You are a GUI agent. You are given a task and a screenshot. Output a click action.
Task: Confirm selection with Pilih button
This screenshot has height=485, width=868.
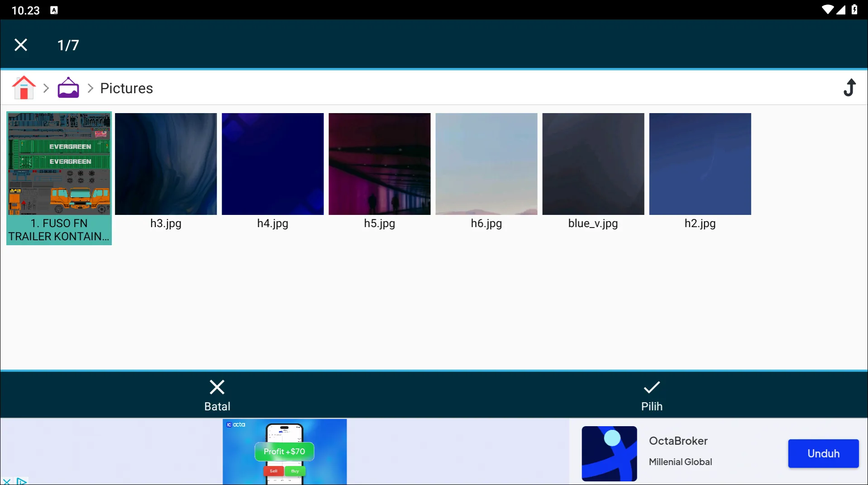(x=651, y=395)
